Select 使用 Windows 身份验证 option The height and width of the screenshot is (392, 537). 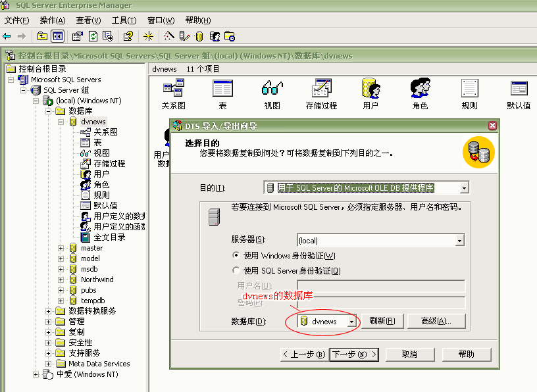[x=236, y=256]
